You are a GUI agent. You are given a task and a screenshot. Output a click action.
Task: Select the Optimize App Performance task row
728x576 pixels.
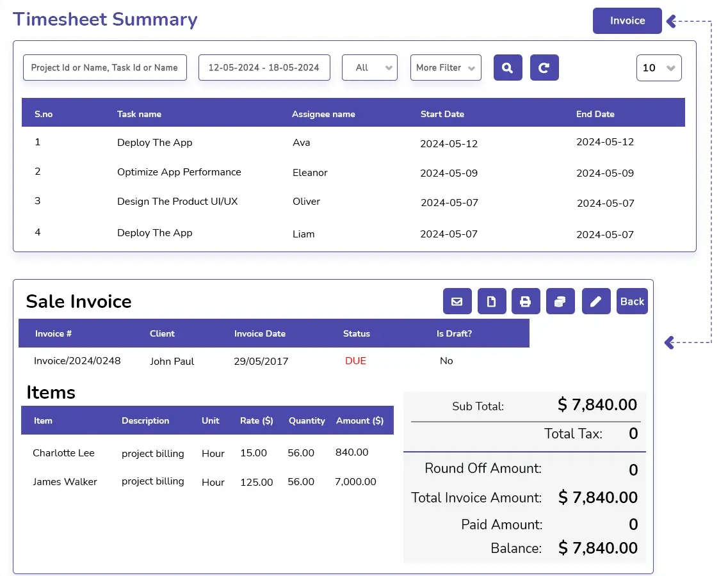tap(179, 172)
